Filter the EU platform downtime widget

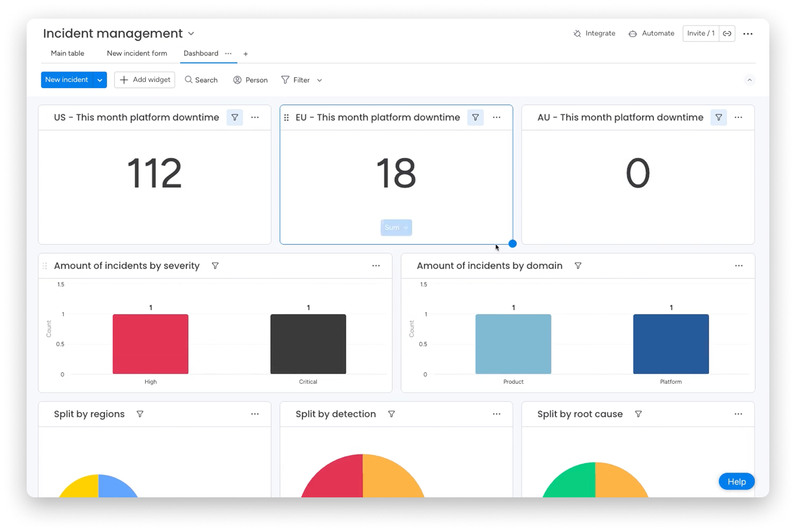tap(475, 117)
